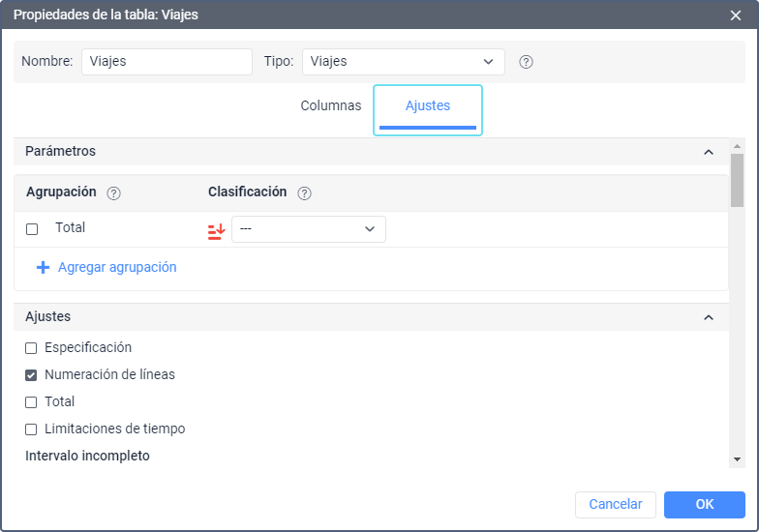Click the blue plus icon for adding grouping

point(43,267)
